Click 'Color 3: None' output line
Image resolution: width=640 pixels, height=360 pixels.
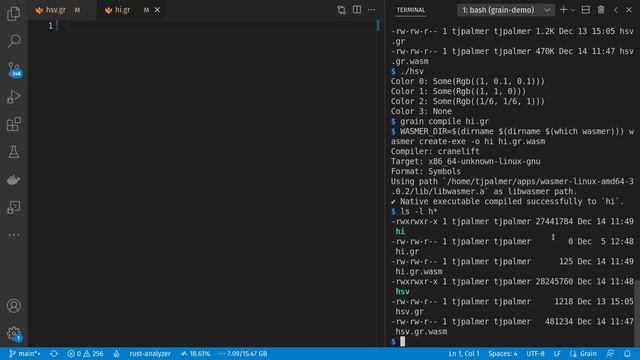coord(421,111)
